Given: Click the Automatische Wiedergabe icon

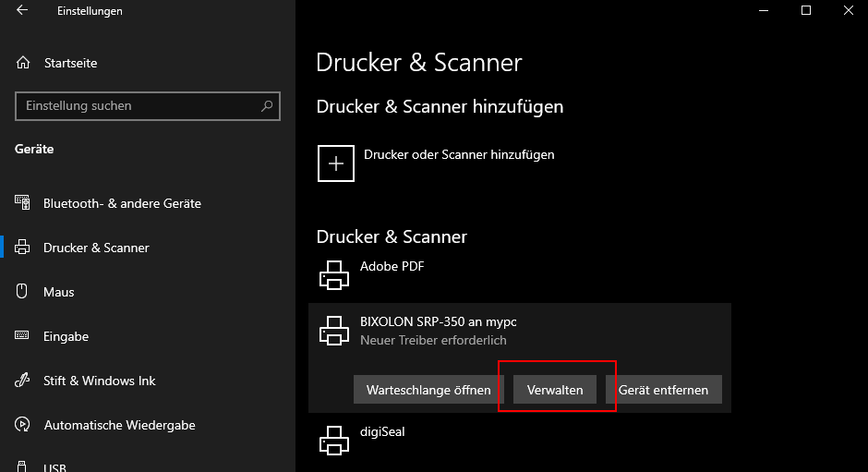Looking at the screenshot, I should (23, 426).
